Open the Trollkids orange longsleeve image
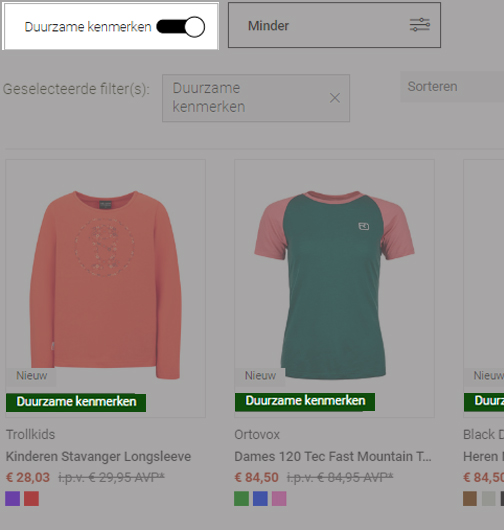 tap(105, 284)
